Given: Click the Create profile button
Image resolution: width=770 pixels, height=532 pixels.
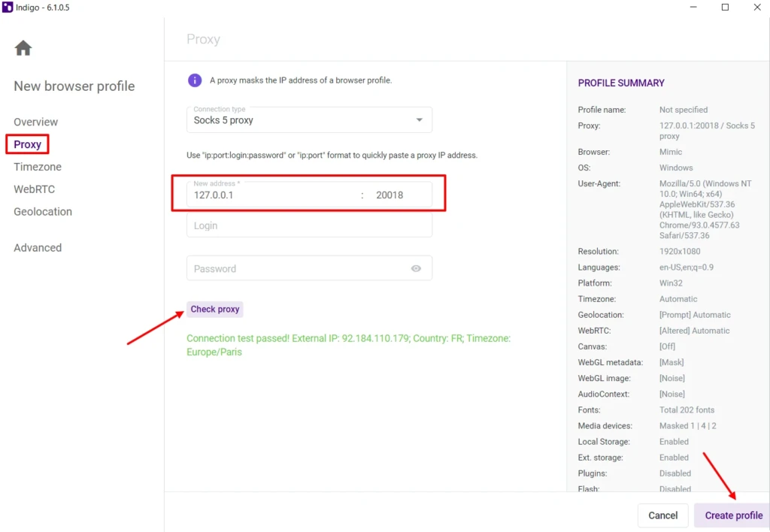Looking at the screenshot, I should (733, 515).
